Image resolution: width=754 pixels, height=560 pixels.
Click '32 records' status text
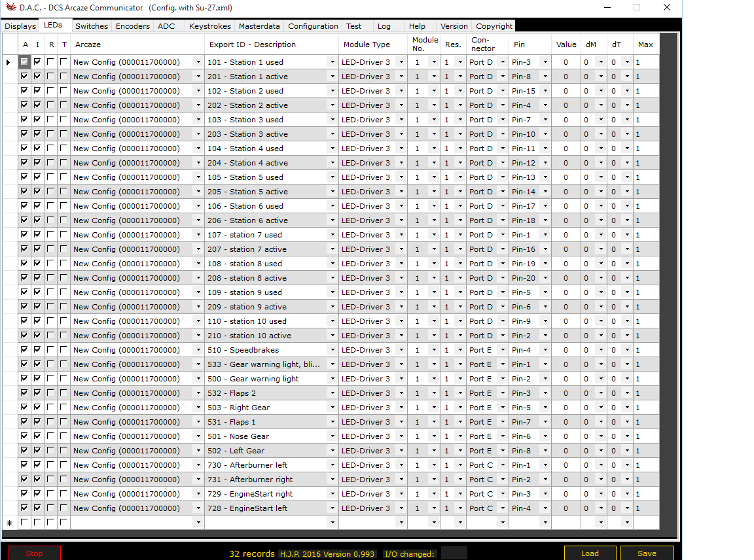pyautogui.click(x=252, y=553)
